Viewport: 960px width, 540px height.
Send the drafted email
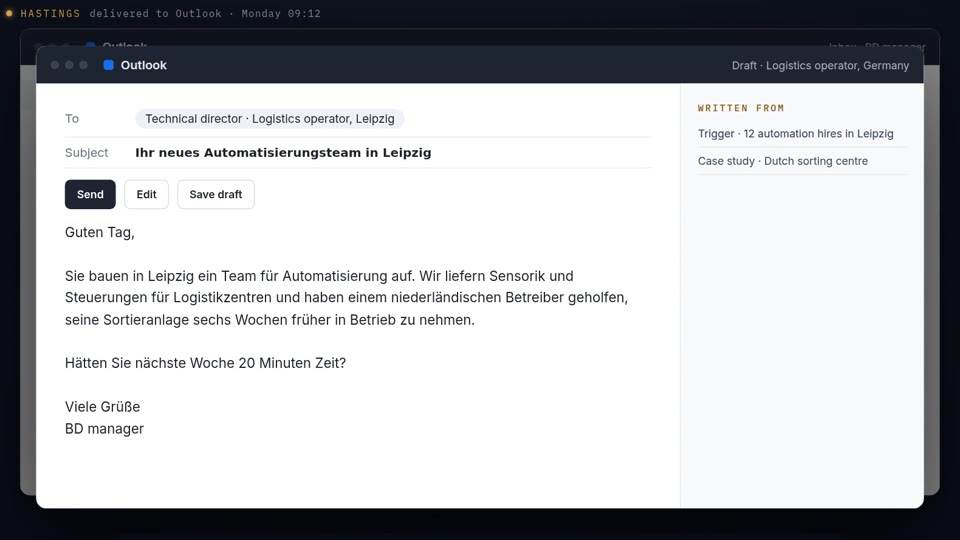coord(90,194)
